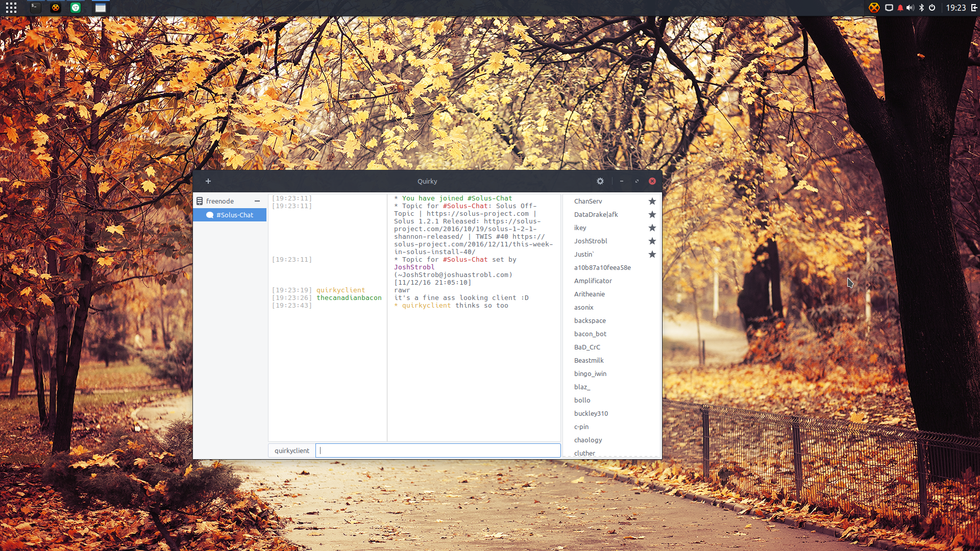The width and height of the screenshot is (980, 551).
Task: Select user bacon_bot
Action: coord(611,334)
